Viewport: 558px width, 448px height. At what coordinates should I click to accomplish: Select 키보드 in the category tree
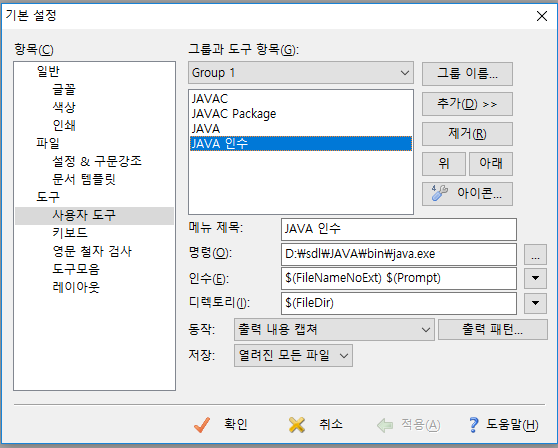(70, 233)
